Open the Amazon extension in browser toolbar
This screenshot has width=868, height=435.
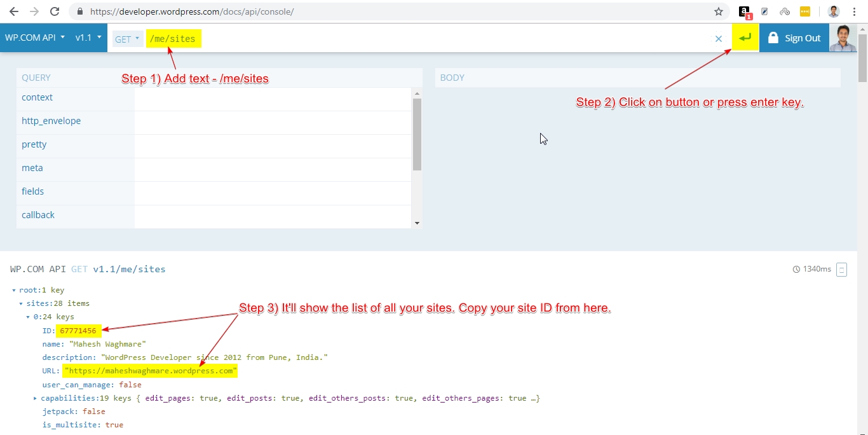pos(744,11)
